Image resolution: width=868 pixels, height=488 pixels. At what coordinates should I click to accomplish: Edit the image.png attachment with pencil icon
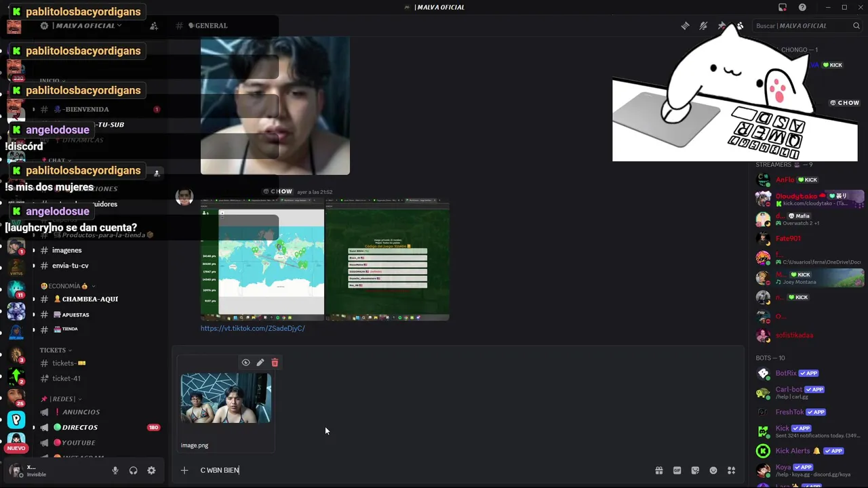click(x=260, y=363)
